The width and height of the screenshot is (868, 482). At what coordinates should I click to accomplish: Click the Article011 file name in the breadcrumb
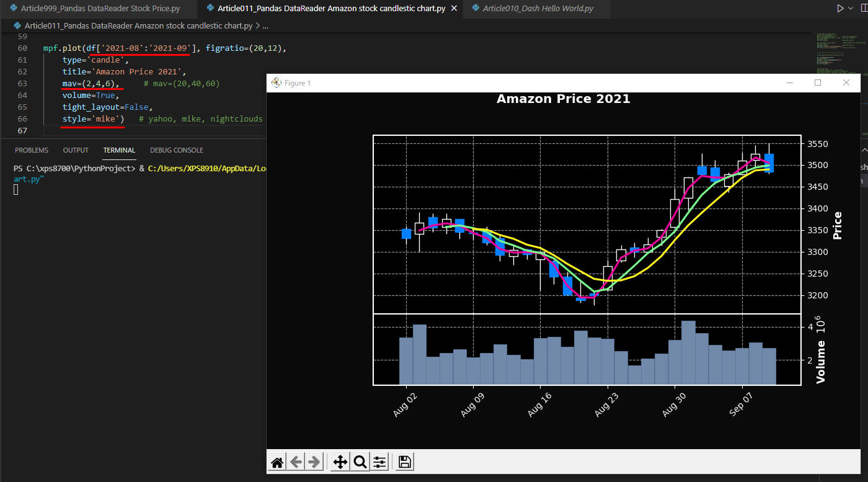tap(138, 25)
